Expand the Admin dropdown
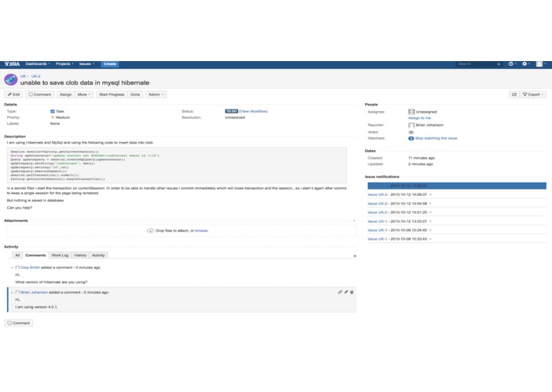Image resolution: width=552 pixels, height=392 pixels. click(x=156, y=94)
